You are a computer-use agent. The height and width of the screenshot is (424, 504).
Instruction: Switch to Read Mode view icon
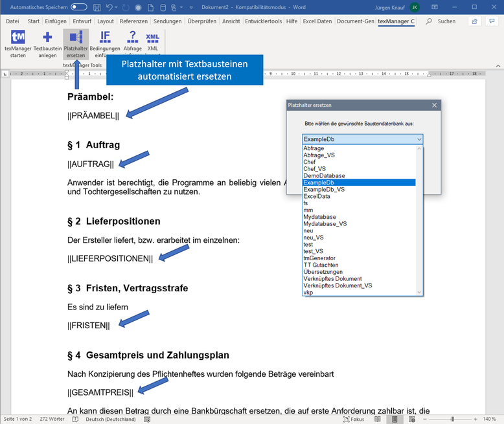(378, 419)
